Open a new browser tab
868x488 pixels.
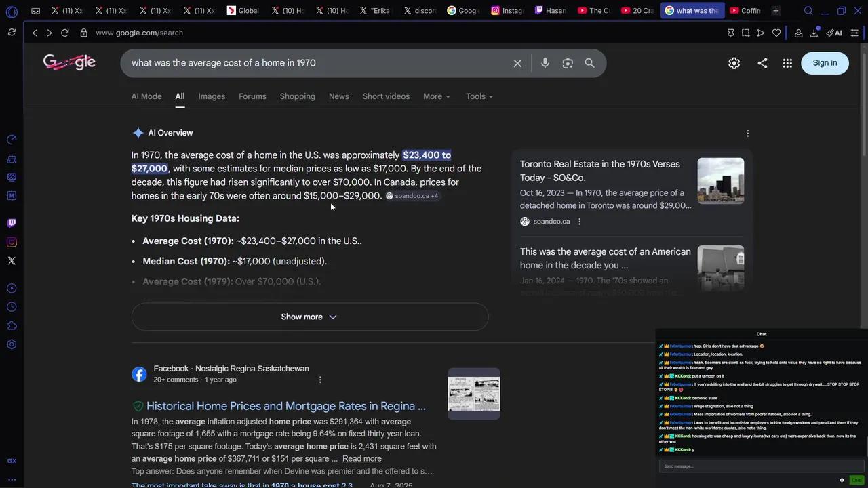(x=776, y=11)
